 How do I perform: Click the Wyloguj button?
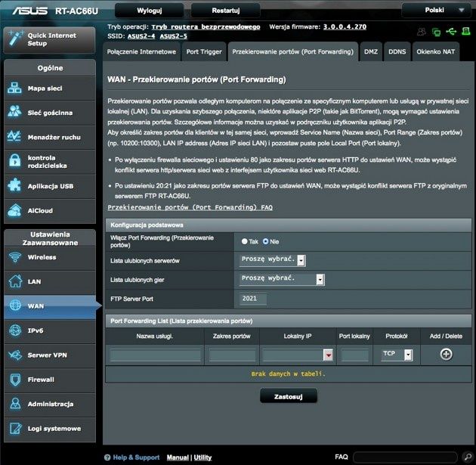point(149,11)
